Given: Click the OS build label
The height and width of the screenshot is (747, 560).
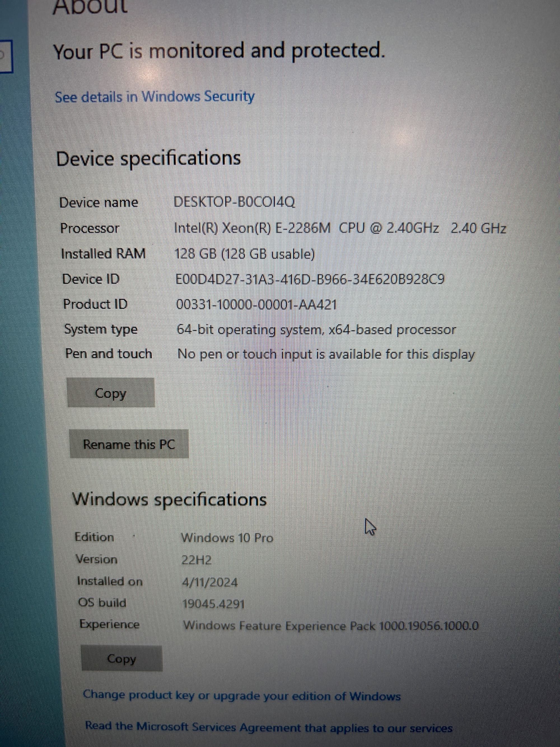Looking at the screenshot, I should 102,602.
